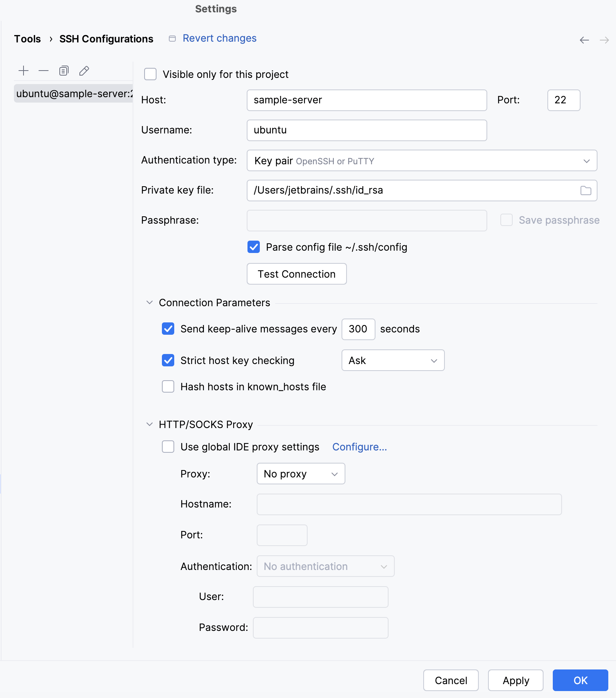Screen dimensions: 616x698
Task: Uncheck Parse config file ~/.ssh/config
Action: (254, 247)
